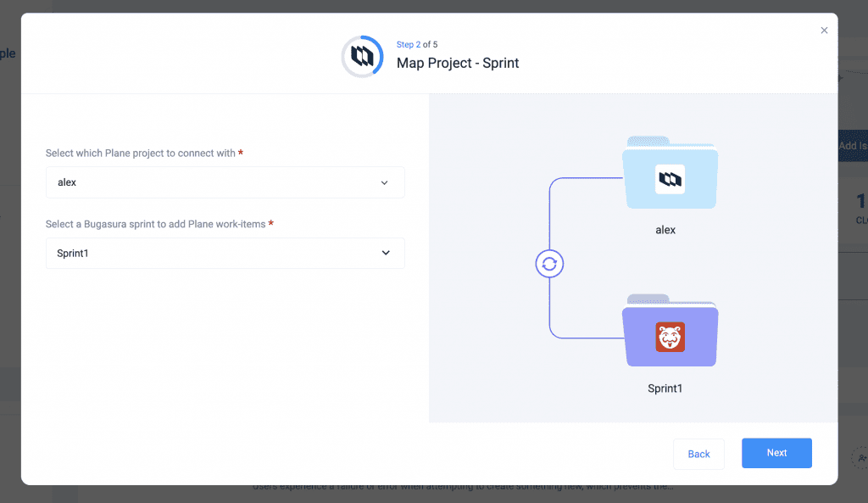Click the Back button
The width and height of the screenshot is (868, 503).
[x=698, y=455]
